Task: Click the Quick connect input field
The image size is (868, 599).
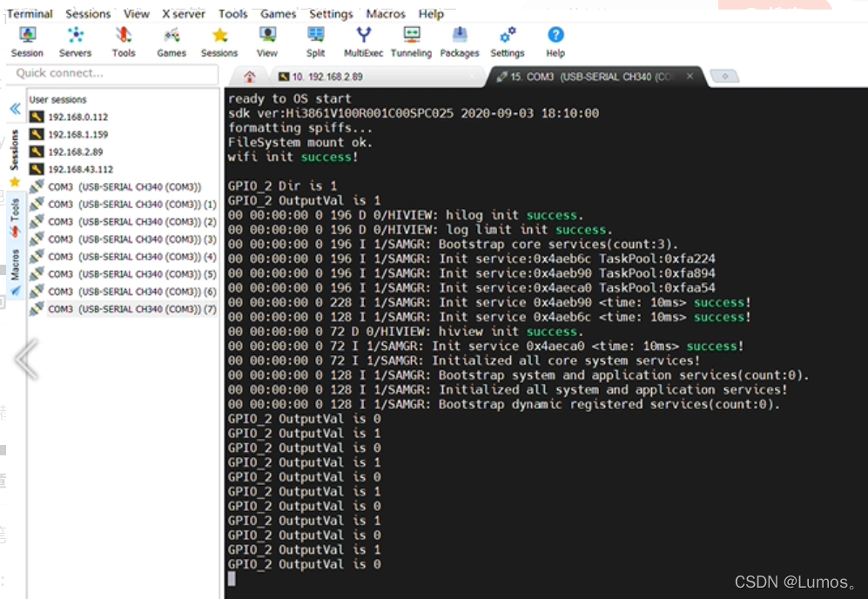Action: click(113, 73)
